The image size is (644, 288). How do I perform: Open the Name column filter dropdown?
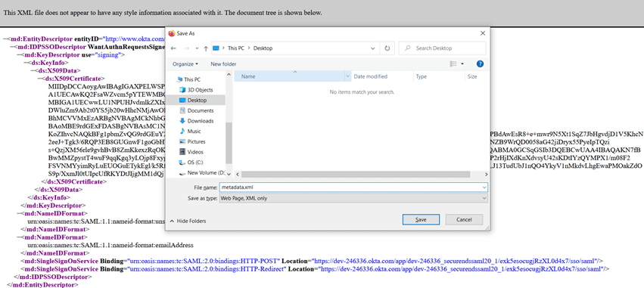coord(347,76)
